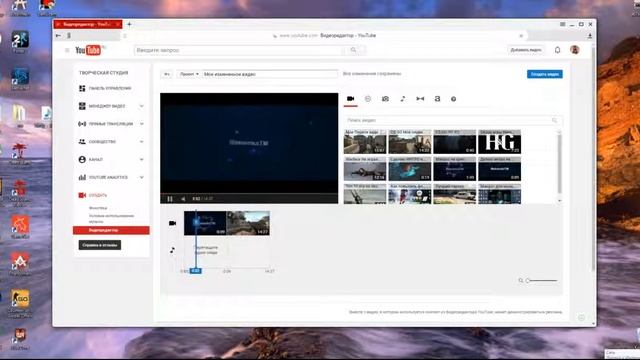640x360 pixels.
Task: Click the Сообщество people icon
Action: coord(82,142)
